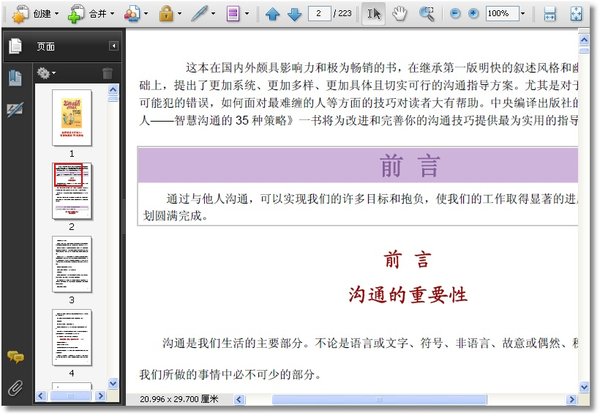Click document scroll up arrow
600x416 pixels.
(584, 39)
